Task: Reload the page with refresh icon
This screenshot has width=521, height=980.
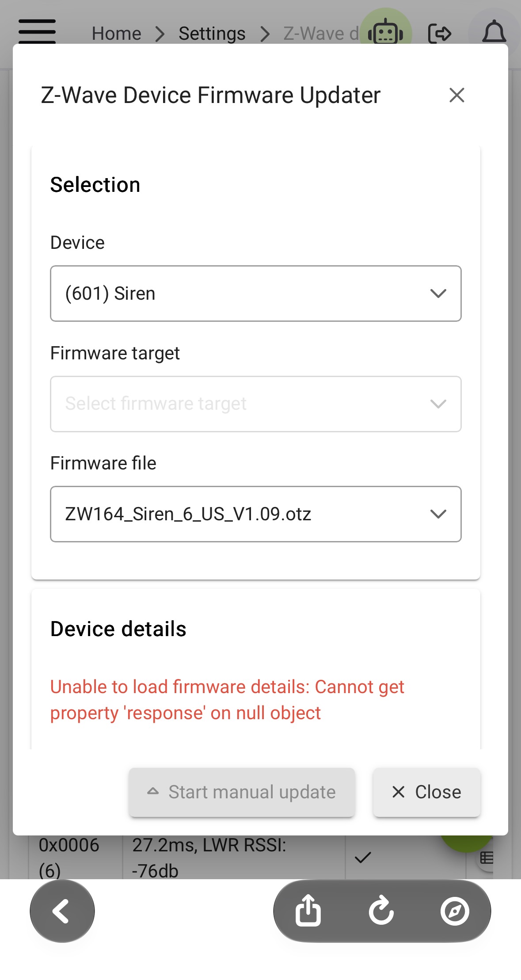Action: pos(381,911)
